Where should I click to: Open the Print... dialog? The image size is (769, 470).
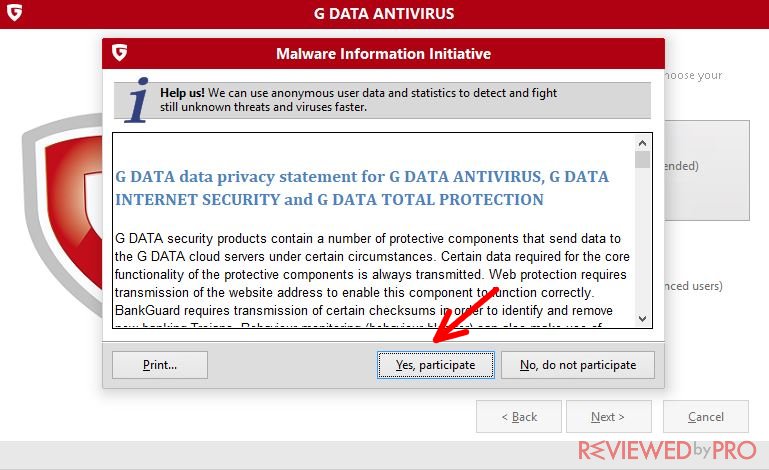pos(160,365)
